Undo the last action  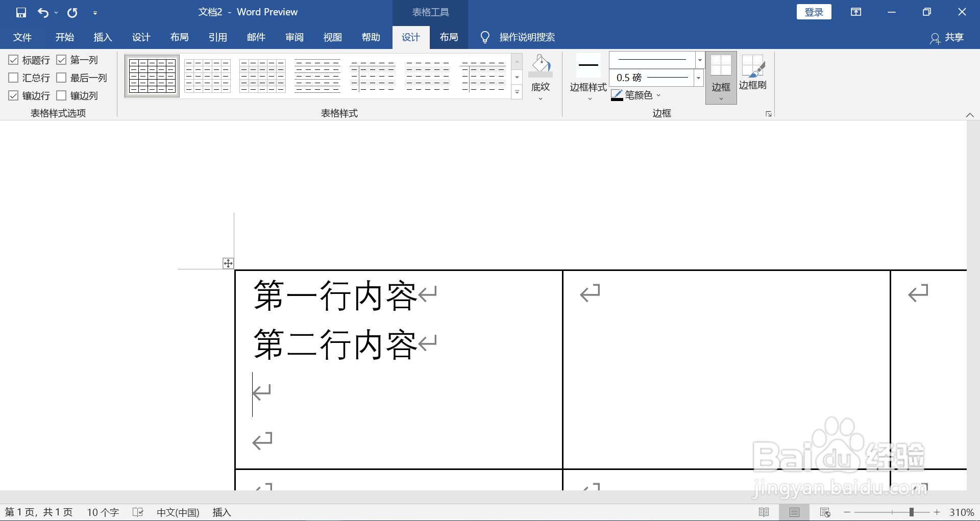click(43, 12)
